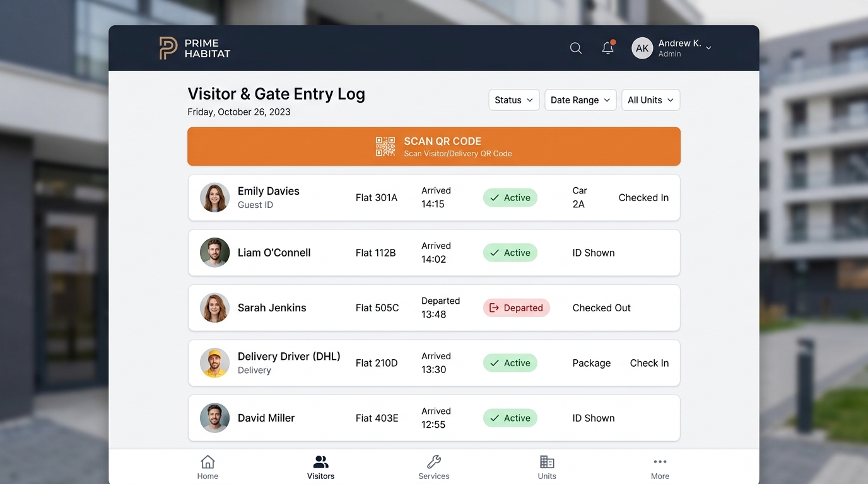This screenshot has width=868, height=484.
Task: Click ID Shown on Liam O'Connell's row
Action: [x=594, y=253]
